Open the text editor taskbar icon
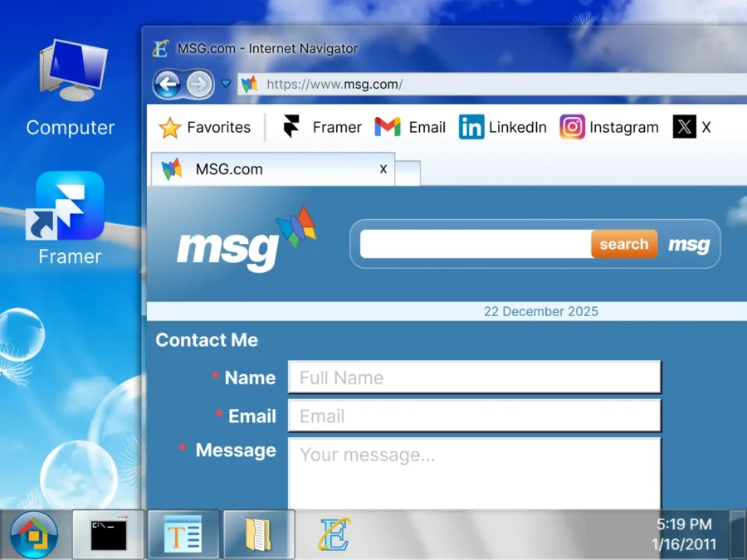 coord(183,534)
